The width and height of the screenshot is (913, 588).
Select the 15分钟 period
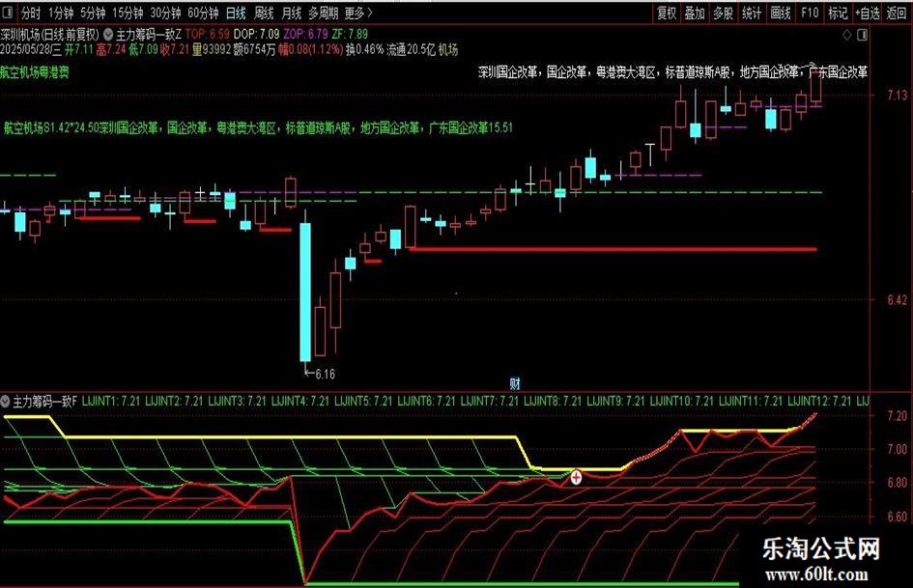[x=128, y=13]
